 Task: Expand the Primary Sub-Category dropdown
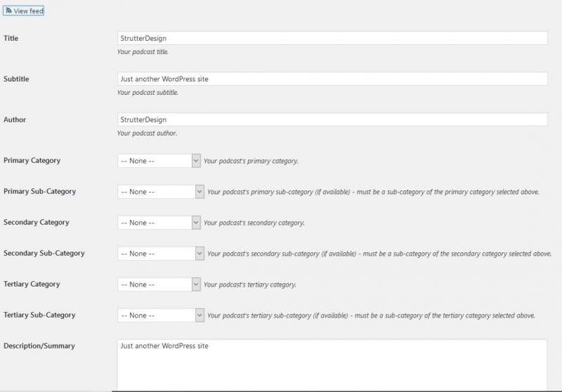point(161,192)
